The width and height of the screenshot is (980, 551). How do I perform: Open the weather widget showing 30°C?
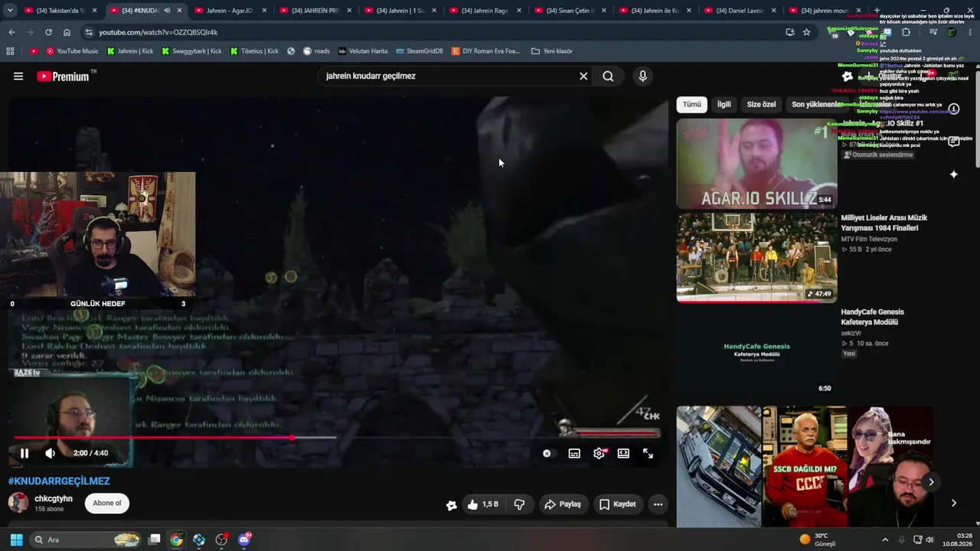tap(818, 540)
